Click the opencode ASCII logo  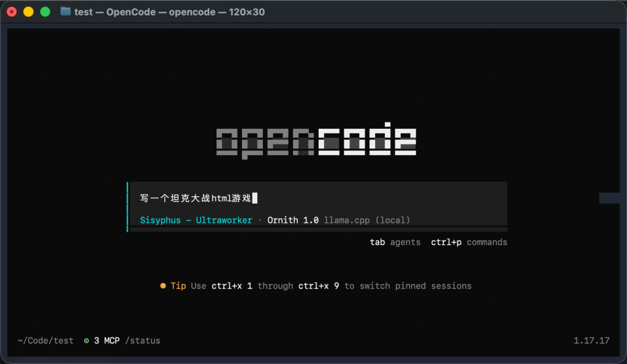tap(316, 140)
